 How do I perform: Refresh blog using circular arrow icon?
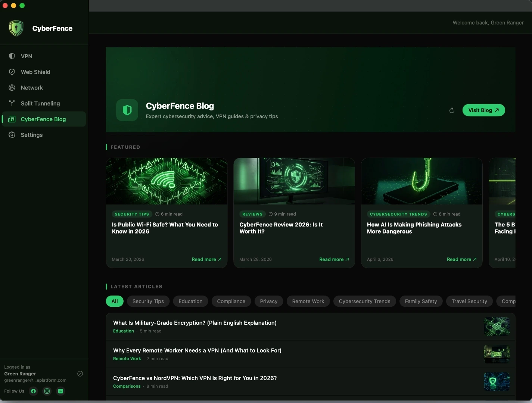point(452,110)
